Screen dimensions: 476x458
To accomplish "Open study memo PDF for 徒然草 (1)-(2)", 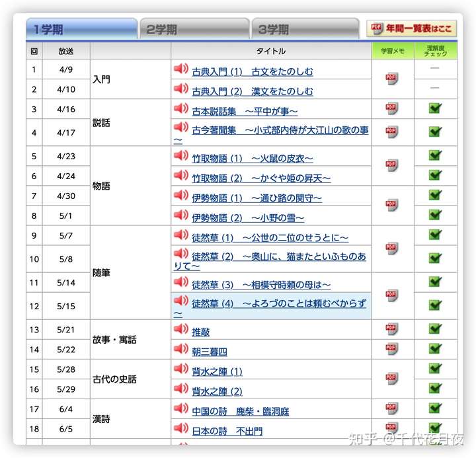I will [x=391, y=248].
